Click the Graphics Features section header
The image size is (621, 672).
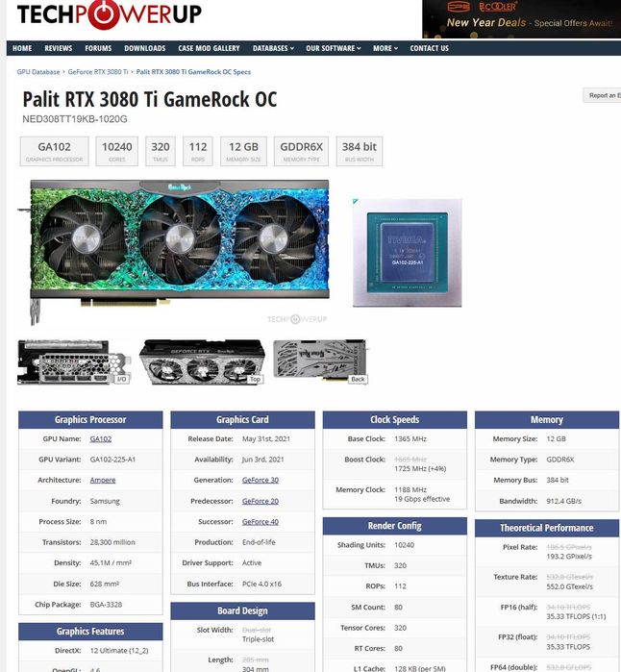(x=90, y=632)
